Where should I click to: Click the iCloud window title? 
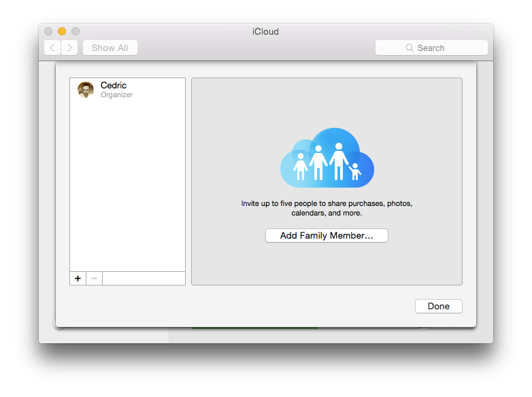point(265,31)
